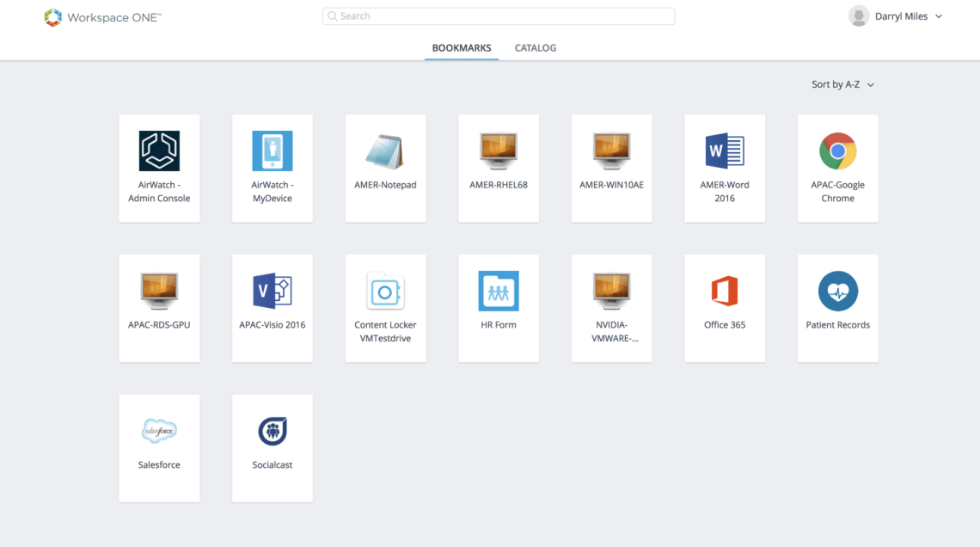Open the Office 365 icon

coord(725,291)
